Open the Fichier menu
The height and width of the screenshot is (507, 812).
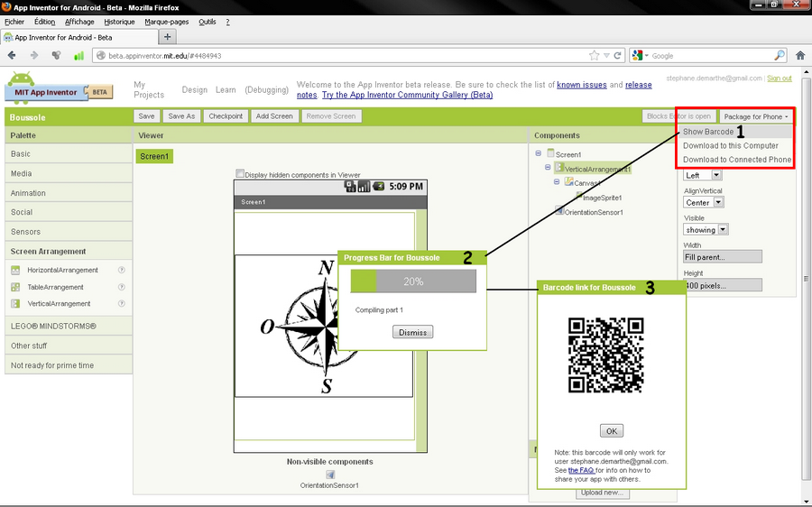click(14, 22)
